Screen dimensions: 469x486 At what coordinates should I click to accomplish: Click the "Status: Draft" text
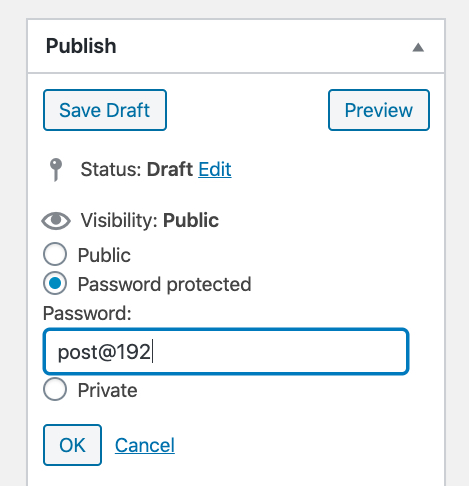tap(137, 169)
